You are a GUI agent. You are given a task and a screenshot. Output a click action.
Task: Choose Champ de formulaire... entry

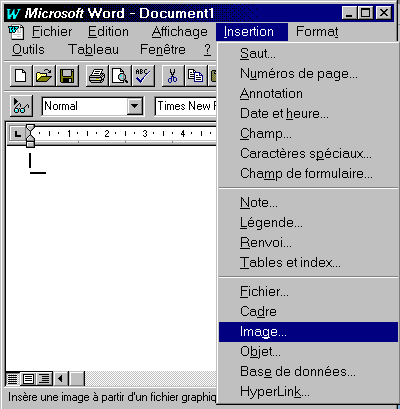coord(308,174)
